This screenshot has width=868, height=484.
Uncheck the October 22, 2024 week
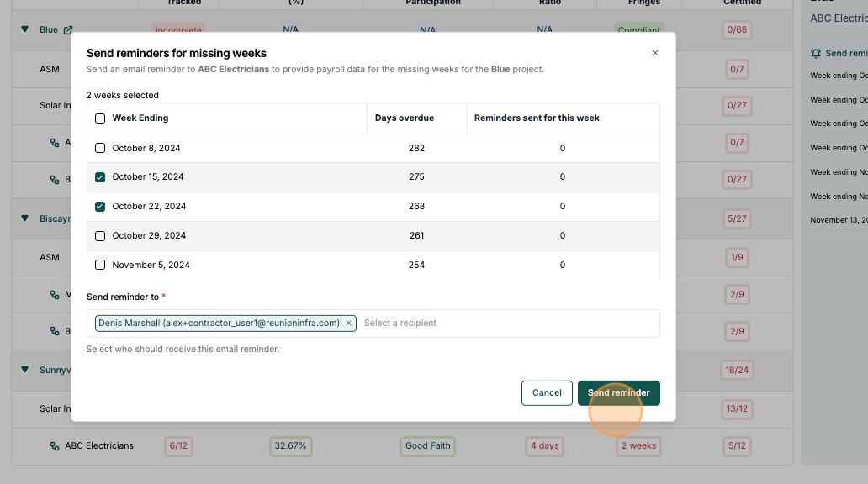pos(100,206)
